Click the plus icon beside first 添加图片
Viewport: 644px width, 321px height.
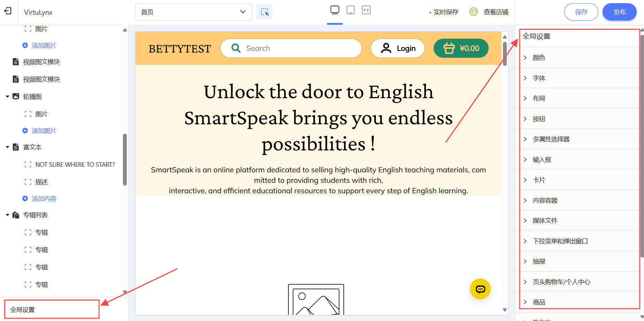tap(25, 45)
